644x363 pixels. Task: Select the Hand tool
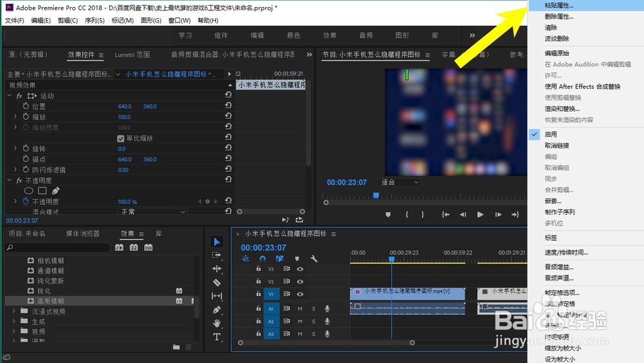(x=216, y=323)
